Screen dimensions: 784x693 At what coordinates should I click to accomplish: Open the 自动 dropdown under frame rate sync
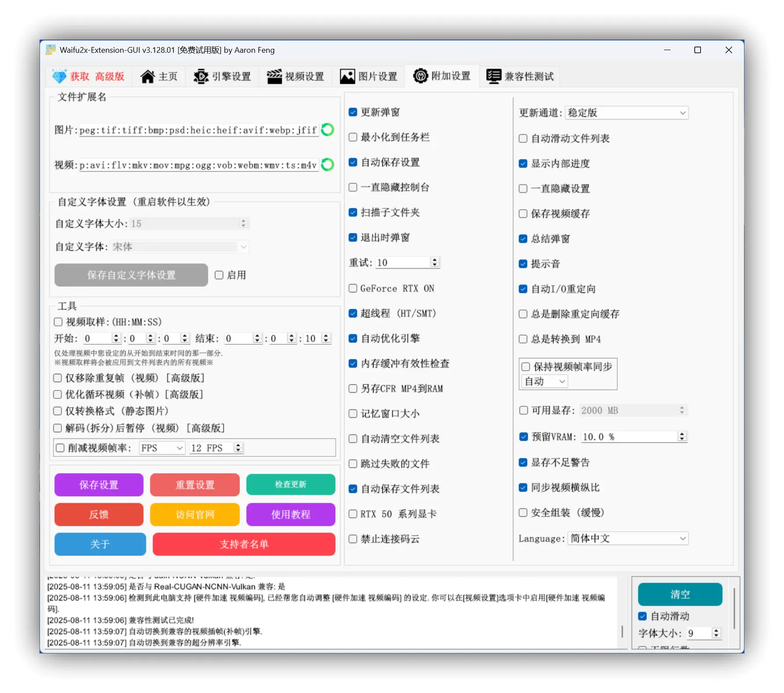click(x=544, y=381)
